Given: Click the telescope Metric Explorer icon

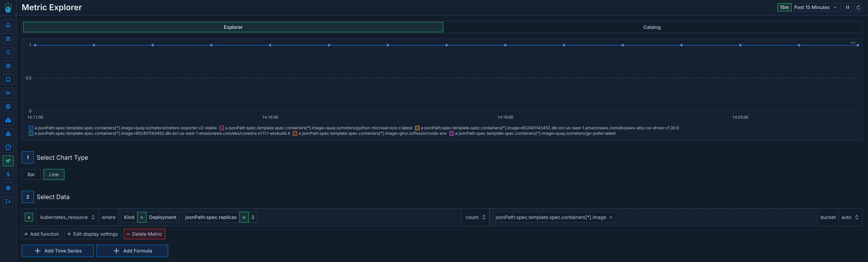Looking at the screenshot, I should pos(8,161).
